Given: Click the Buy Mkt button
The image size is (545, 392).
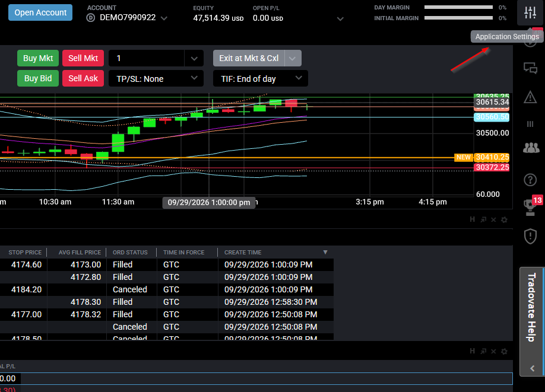Looking at the screenshot, I should [38, 58].
